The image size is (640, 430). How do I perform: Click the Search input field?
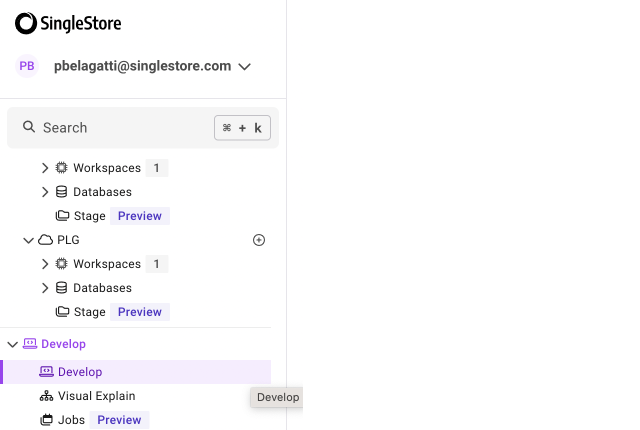(120, 128)
